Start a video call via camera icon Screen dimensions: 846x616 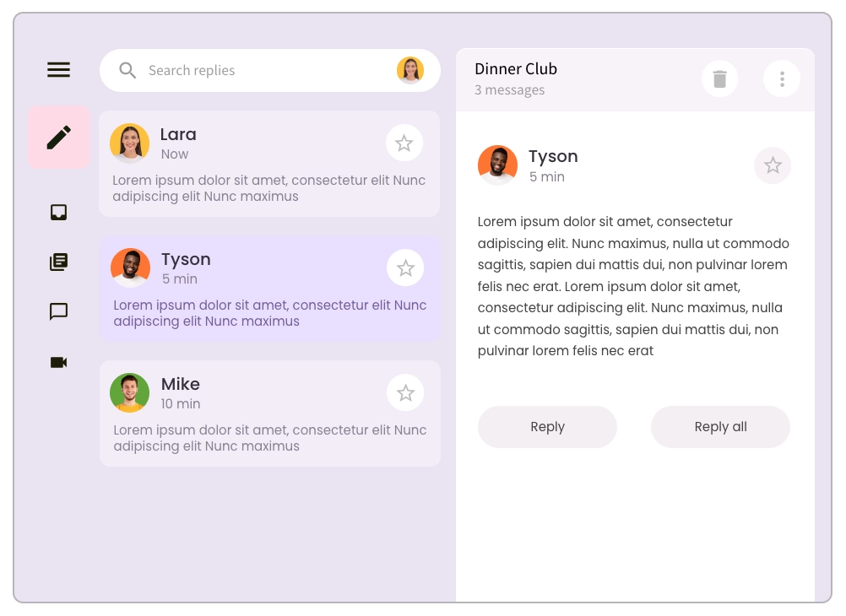coord(58,362)
